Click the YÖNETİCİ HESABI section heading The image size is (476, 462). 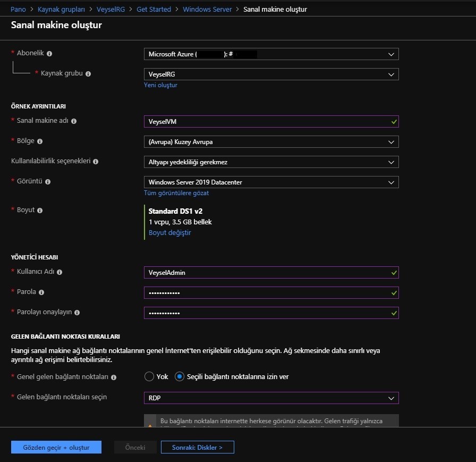coord(35,257)
